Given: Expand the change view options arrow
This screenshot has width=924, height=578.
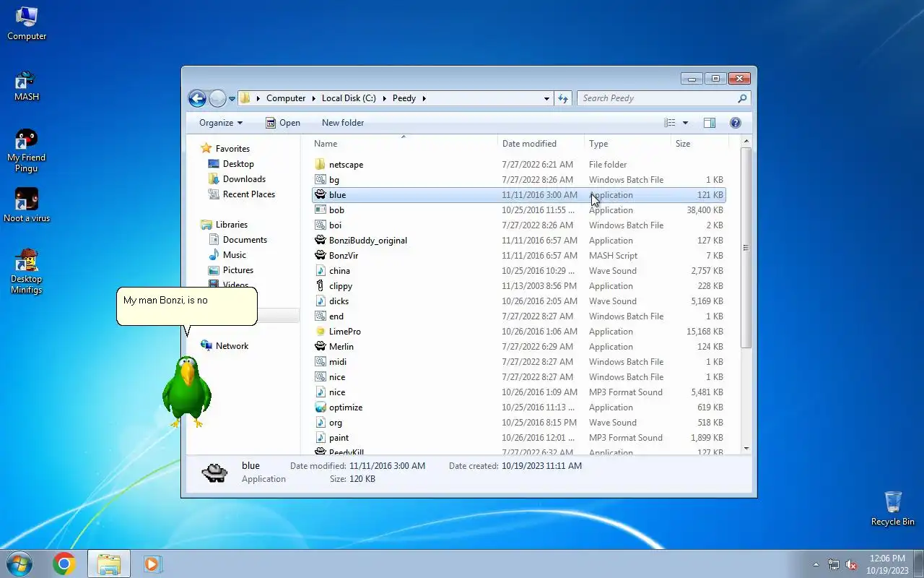Looking at the screenshot, I should 685,123.
